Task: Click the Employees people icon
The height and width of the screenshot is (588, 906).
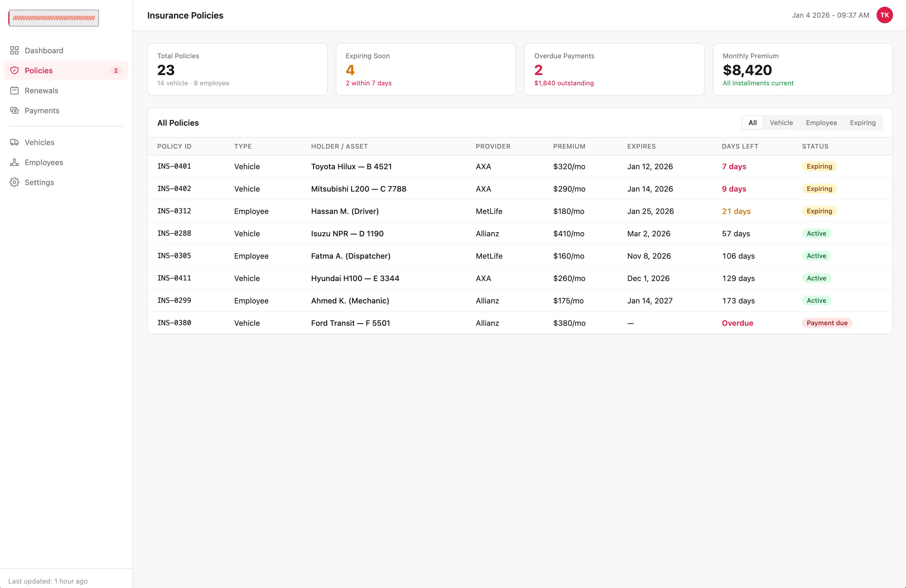Action: (x=14, y=162)
